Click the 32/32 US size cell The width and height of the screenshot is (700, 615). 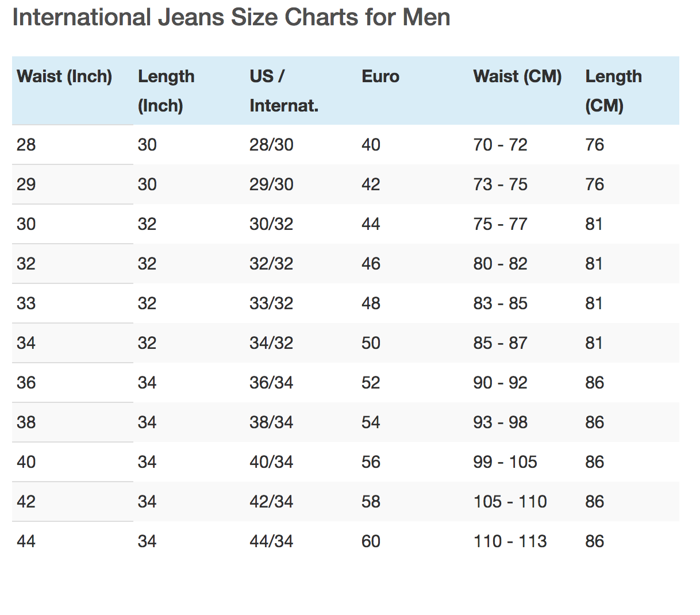[x=271, y=264]
